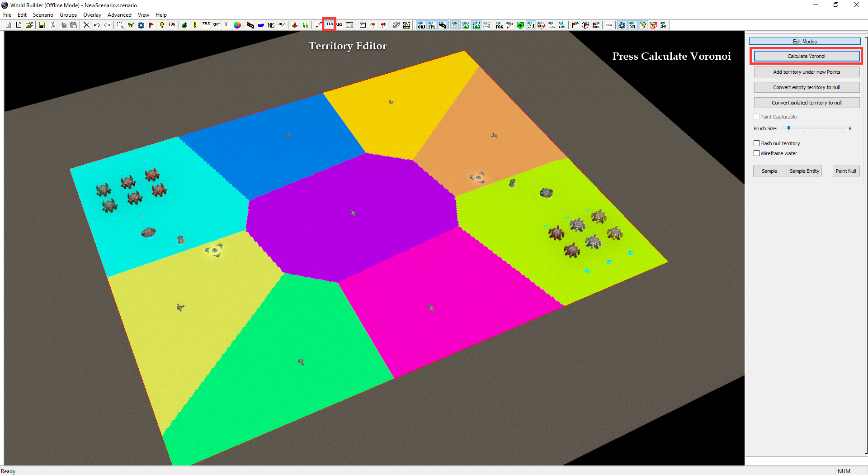Screen dimensions: 868x475
Task: Enable the Flash null territory checkbox
Action: point(756,143)
